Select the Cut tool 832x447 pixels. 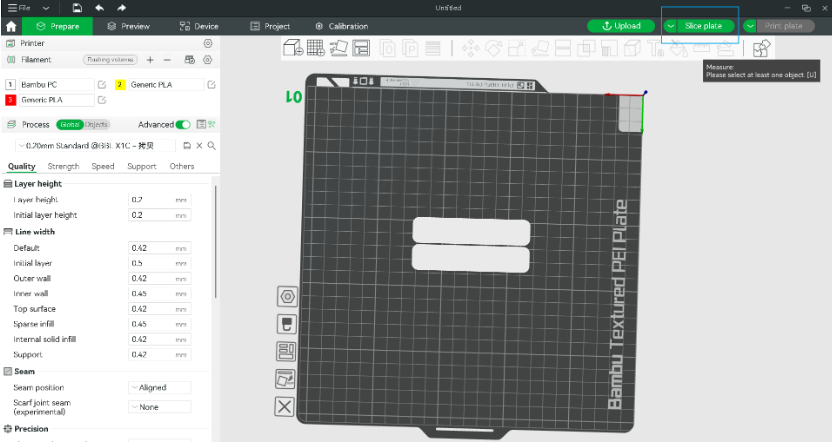[562, 49]
